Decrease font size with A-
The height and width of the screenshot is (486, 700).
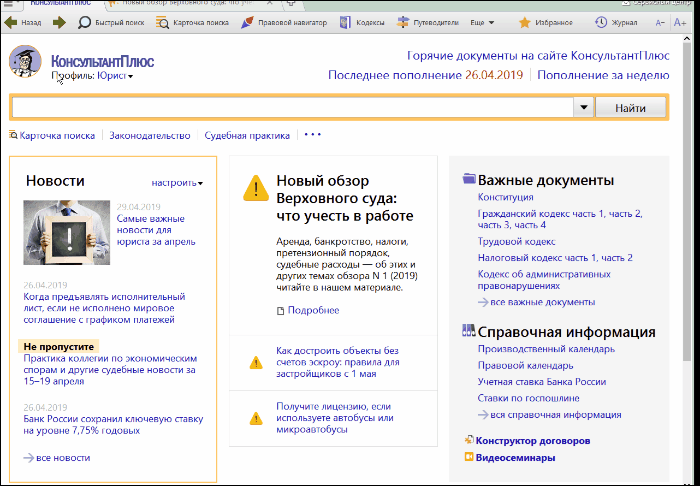point(660,22)
